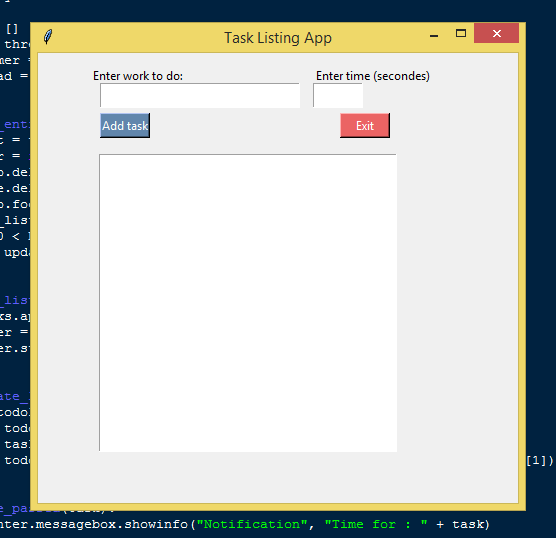Click the '[1])' code fragment at right edge
This screenshot has height=538, width=556.
(539, 460)
